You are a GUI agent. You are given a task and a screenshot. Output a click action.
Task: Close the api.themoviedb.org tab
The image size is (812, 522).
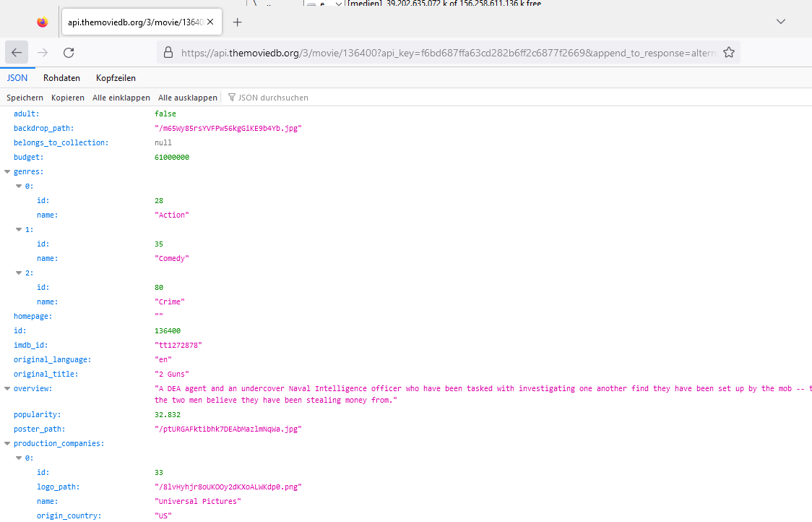coord(210,22)
